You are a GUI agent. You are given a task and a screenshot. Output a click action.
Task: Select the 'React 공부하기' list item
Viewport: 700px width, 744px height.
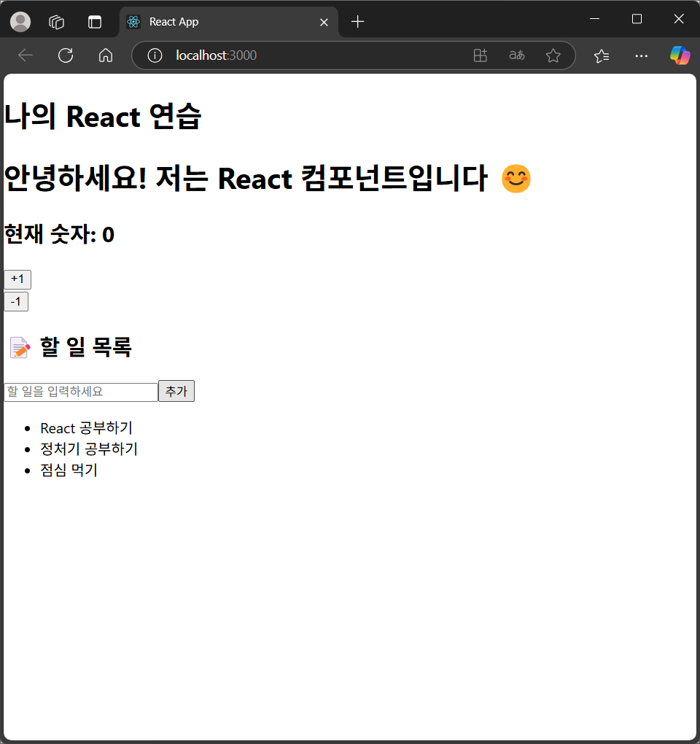pos(86,428)
